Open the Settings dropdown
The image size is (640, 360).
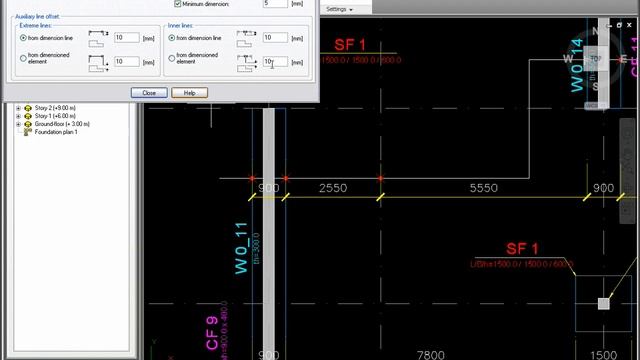339,9
